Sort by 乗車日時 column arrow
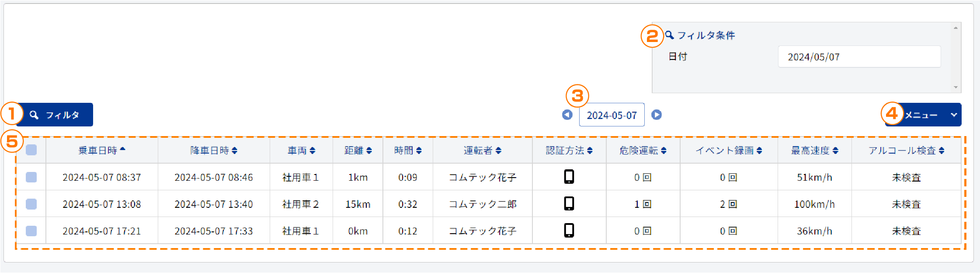This screenshot has width=980, height=273. [x=123, y=150]
